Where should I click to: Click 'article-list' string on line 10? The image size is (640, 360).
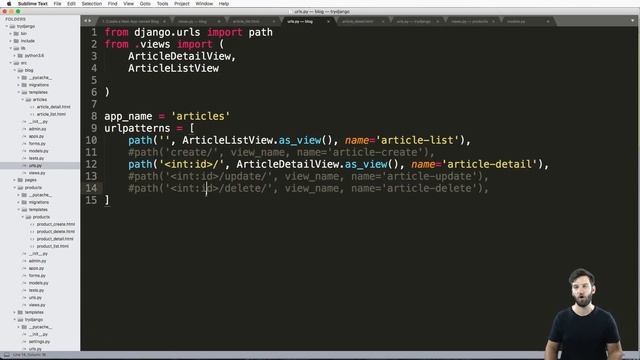point(417,140)
